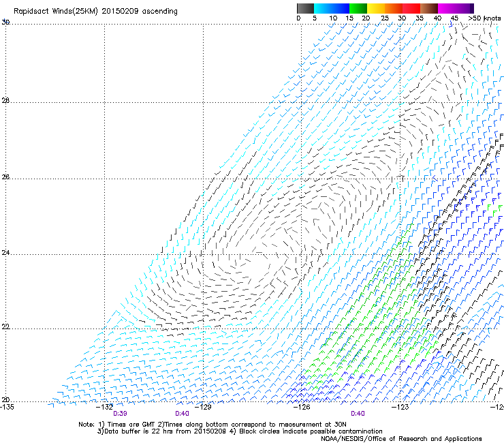Click the longitude axis label '-132'

point(104,407)
